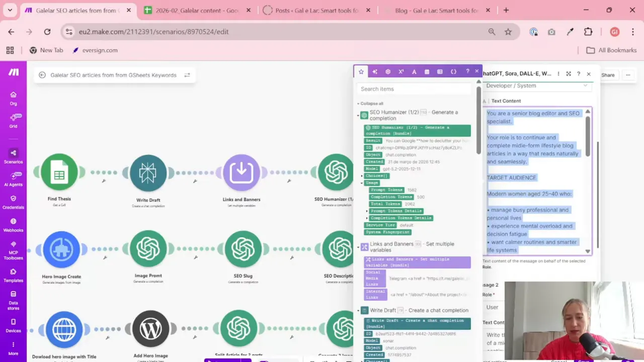Open Scenarios in the left sidebar
644x362 pixels.
click(13, 156)
